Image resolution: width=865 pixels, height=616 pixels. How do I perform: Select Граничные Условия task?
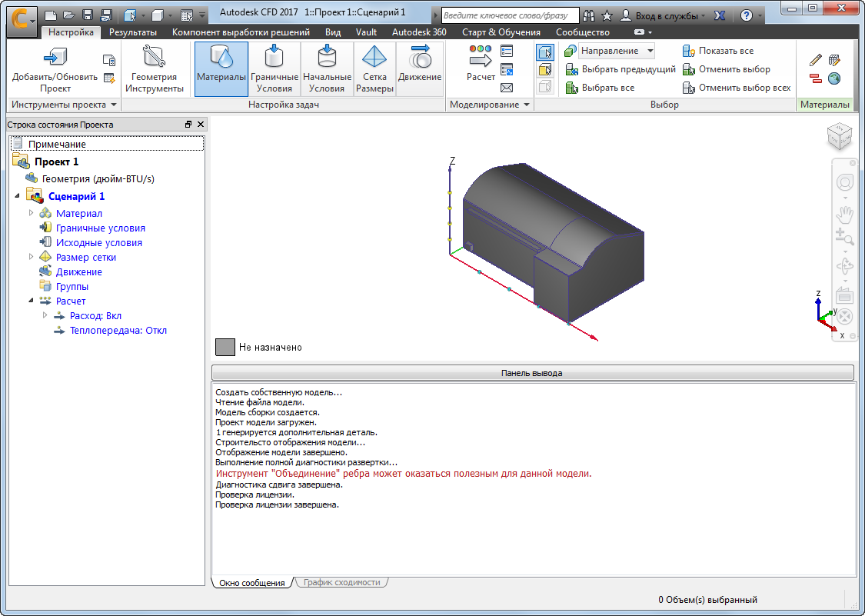[274, 69]
